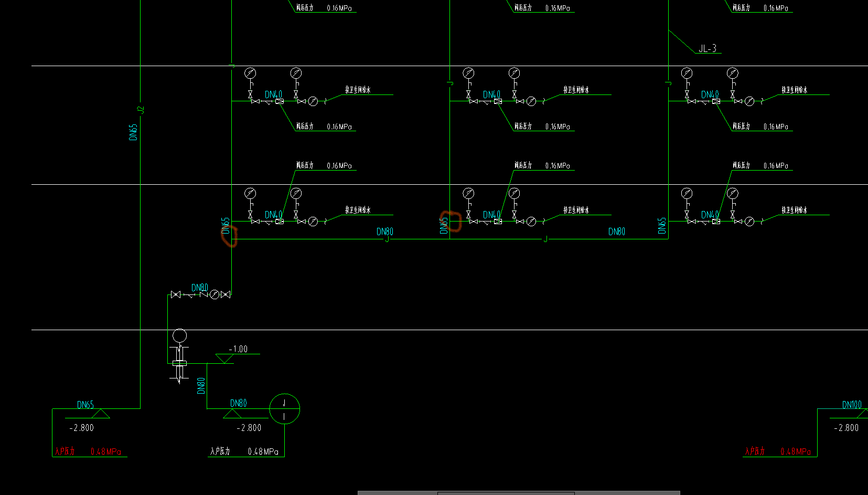Select the J2 label on leftmost riser

point(141,110)
